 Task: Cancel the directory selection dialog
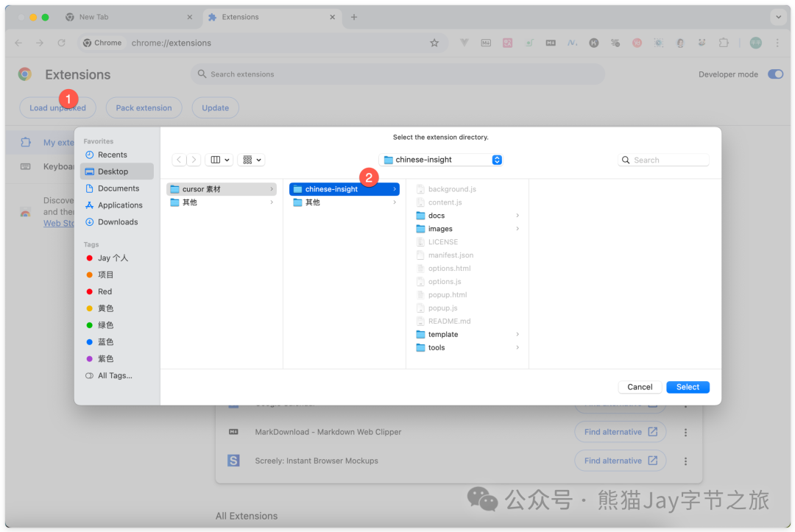coord(640,387)
